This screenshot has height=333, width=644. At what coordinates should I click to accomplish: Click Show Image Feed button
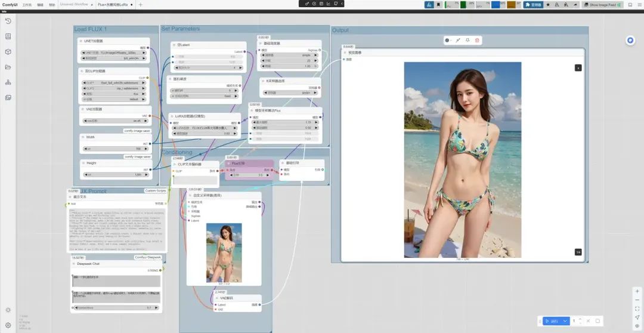pyautogui.click(x=602, y=5)
